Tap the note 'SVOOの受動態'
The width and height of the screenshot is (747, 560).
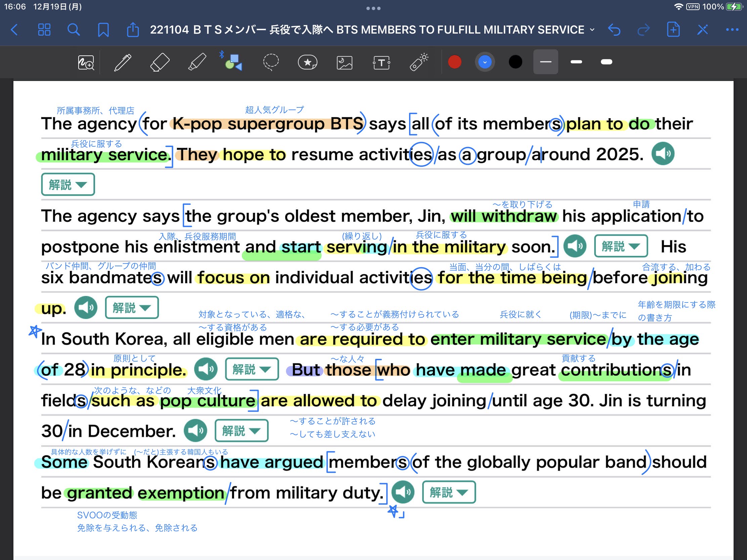tap(107, 515)
